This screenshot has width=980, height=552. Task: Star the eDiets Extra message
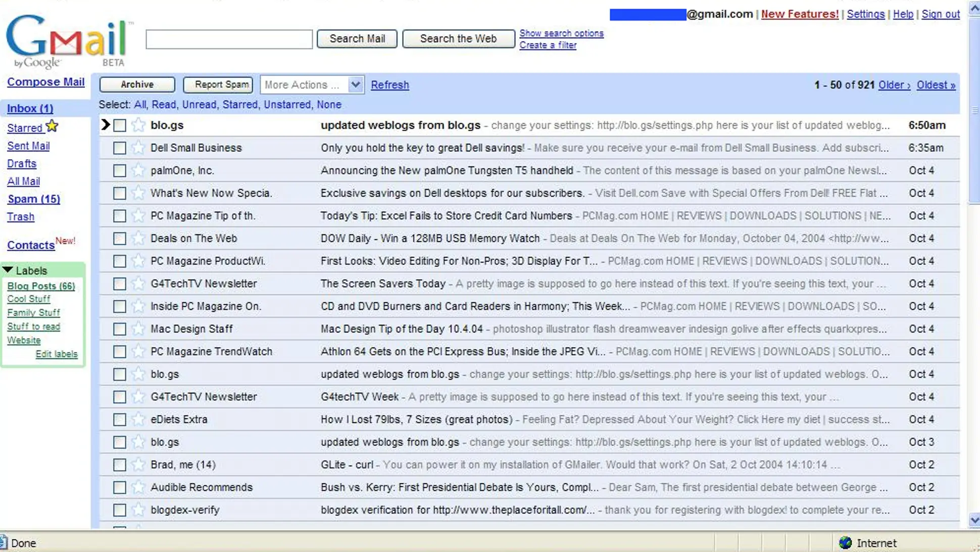(138, 419)
